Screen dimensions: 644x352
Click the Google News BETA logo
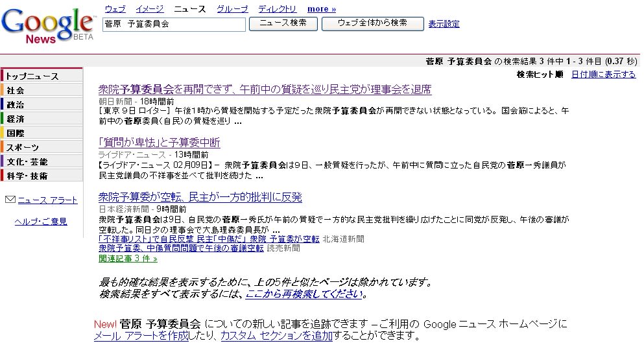coord(48,25)
